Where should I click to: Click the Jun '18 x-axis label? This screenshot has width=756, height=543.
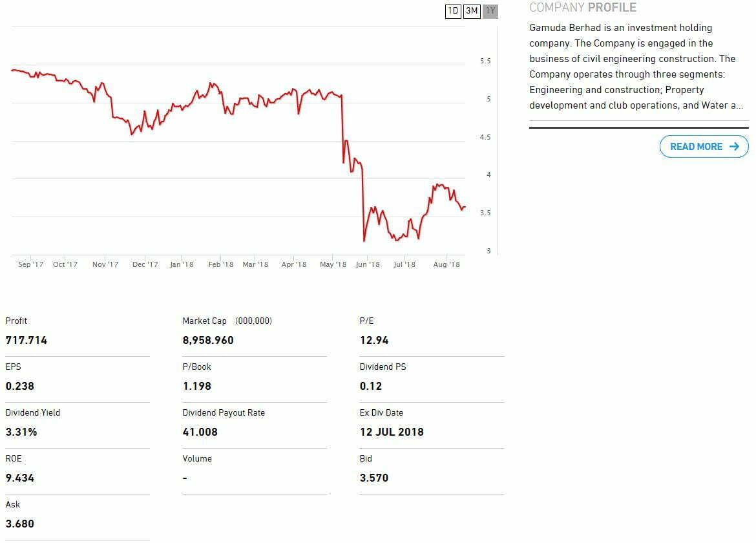point(368,264)
